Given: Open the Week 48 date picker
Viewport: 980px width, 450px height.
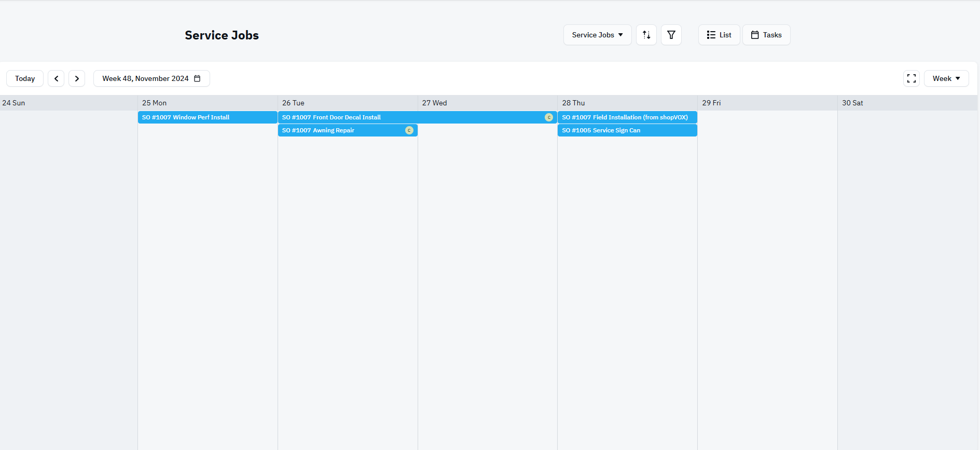Looking at the screenshot, I should pyautogui.click(x=151, y=78).
